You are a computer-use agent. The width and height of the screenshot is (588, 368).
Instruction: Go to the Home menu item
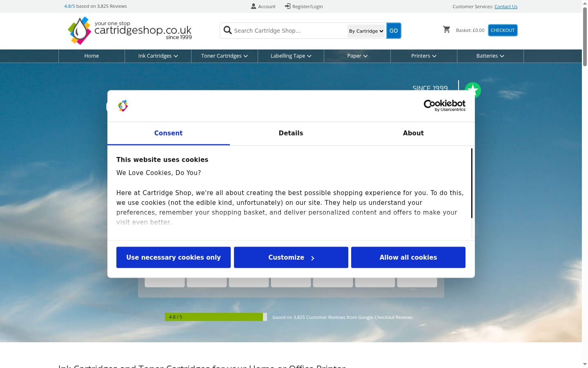click(91, 56)
